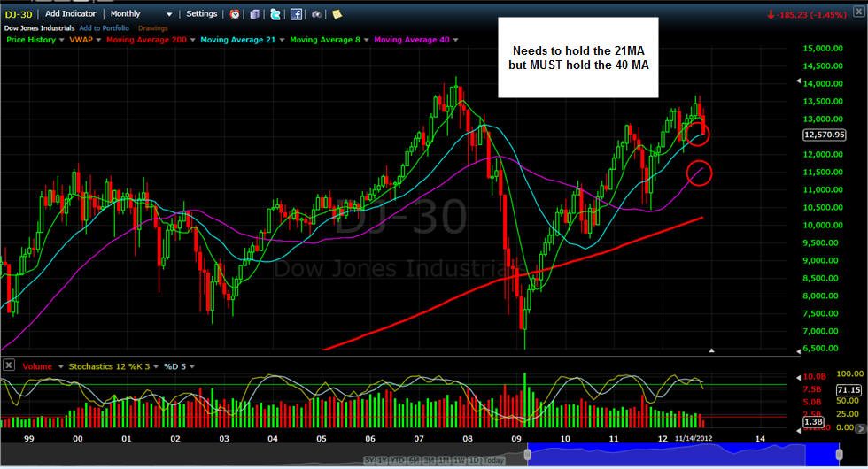This screenshot has height=469, width=868.
Task: Select the YTD range button
Action: tap(397, 460)
